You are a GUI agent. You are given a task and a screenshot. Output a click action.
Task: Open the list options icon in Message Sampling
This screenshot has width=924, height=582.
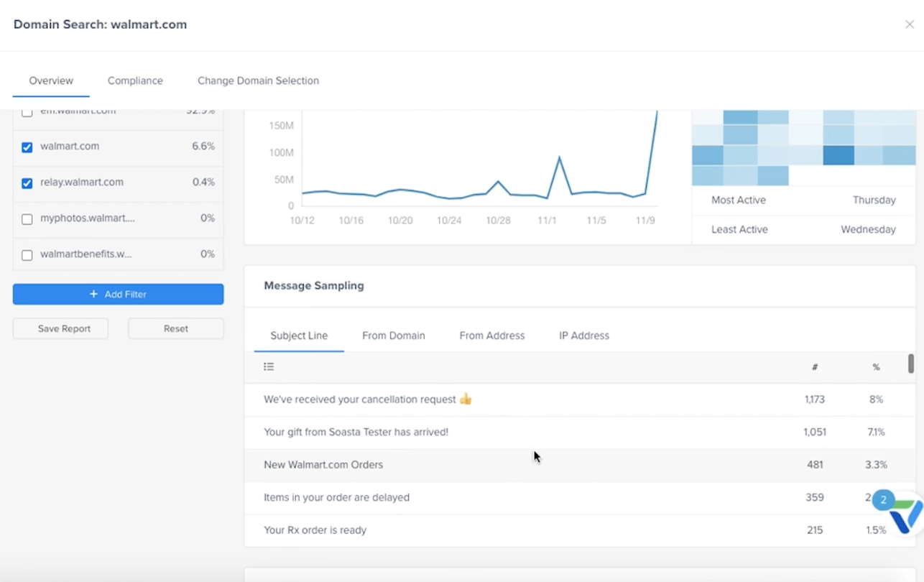coord(269,366)
